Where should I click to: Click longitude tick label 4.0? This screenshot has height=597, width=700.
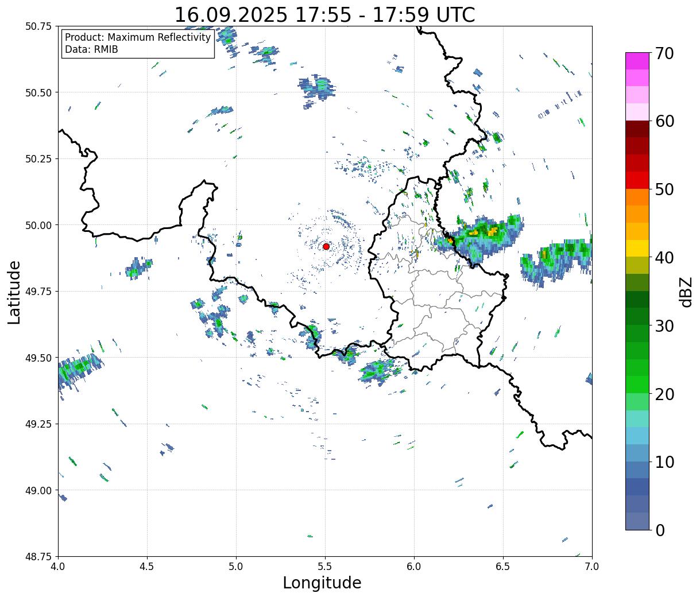(x=58, y=566)
